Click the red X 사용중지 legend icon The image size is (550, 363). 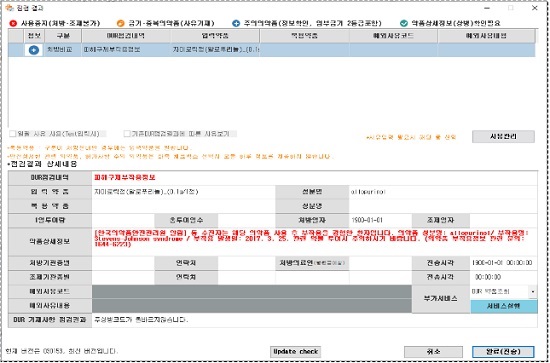point(13,23)
